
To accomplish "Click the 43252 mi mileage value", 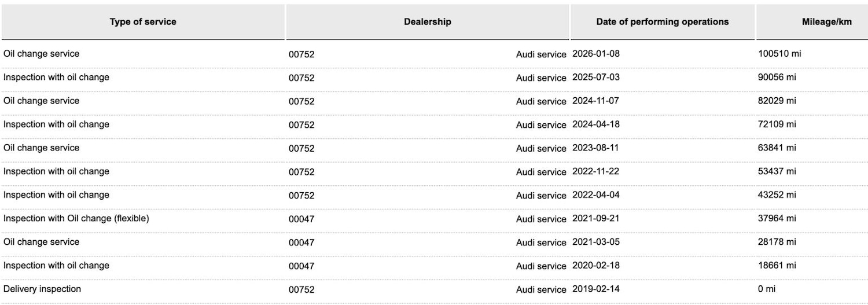I will 777,195.
